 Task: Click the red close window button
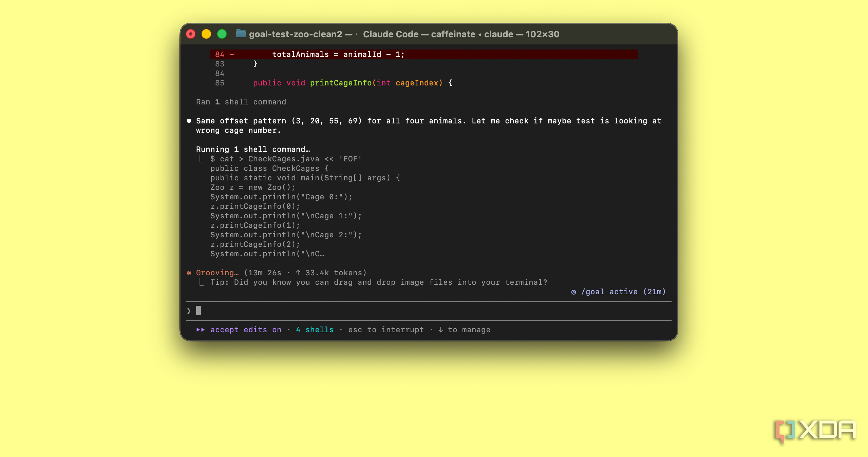pyautogui.click(x=191, y=34)
